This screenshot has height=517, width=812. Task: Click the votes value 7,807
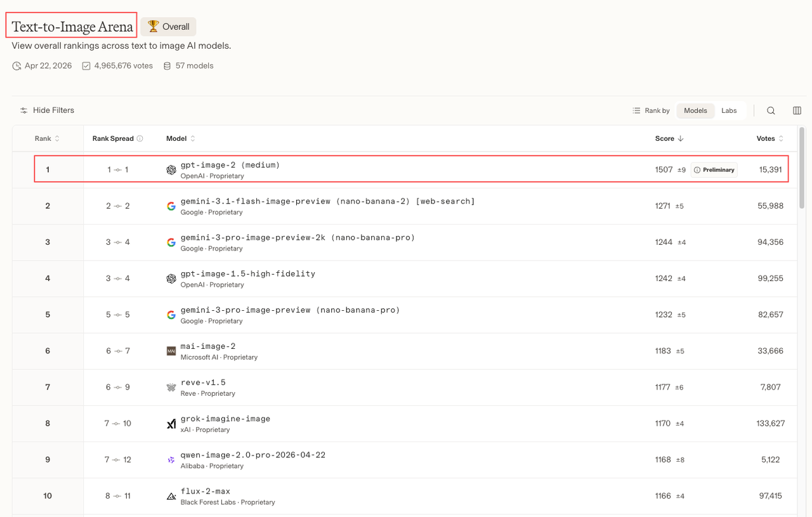[770, 387]
